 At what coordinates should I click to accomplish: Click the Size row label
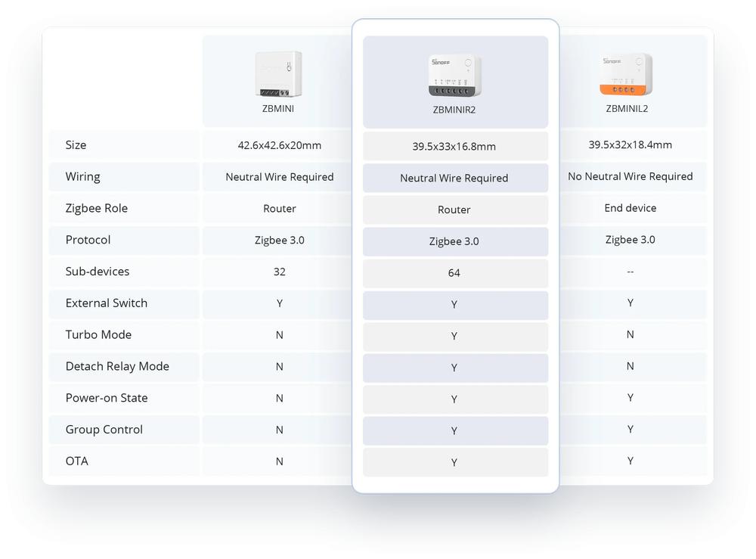(76, 145)
